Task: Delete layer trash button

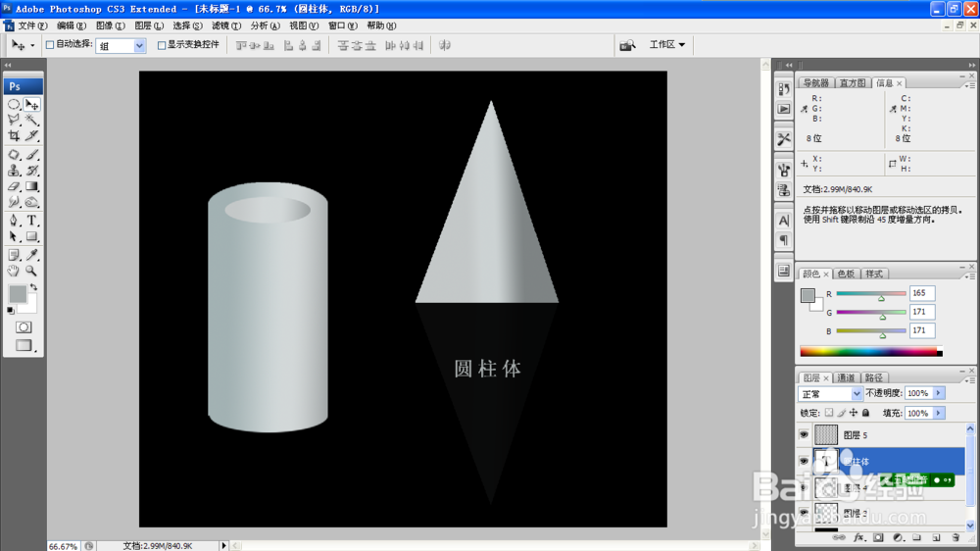Action: point(955,537)
